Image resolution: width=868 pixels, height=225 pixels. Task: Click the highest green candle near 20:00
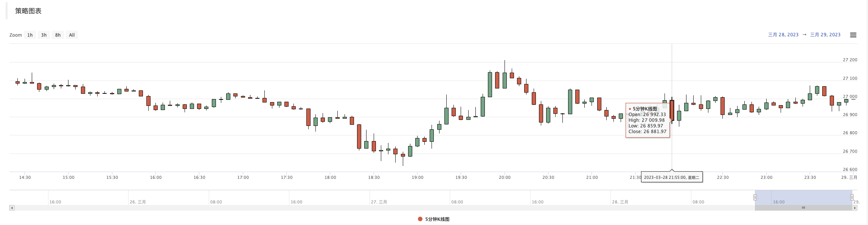click(505, 80)
